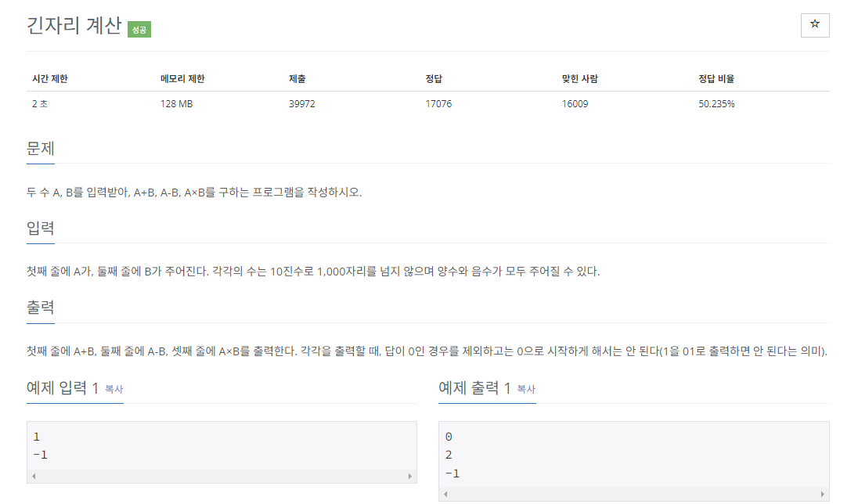858x504 pixels.
Task: Click the submission count 39972
Action: [x=302, y=104]
